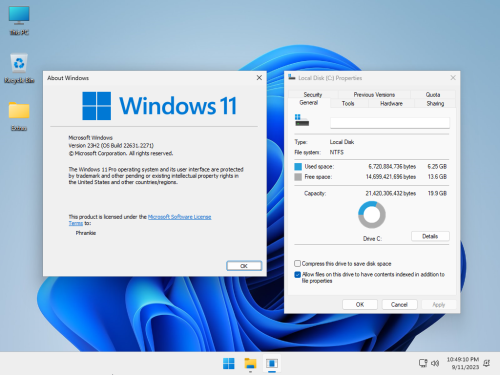This screenshot has height=375, width=500.
Task: Select the Extras folder on desktop
Action: tap(19, 116)
